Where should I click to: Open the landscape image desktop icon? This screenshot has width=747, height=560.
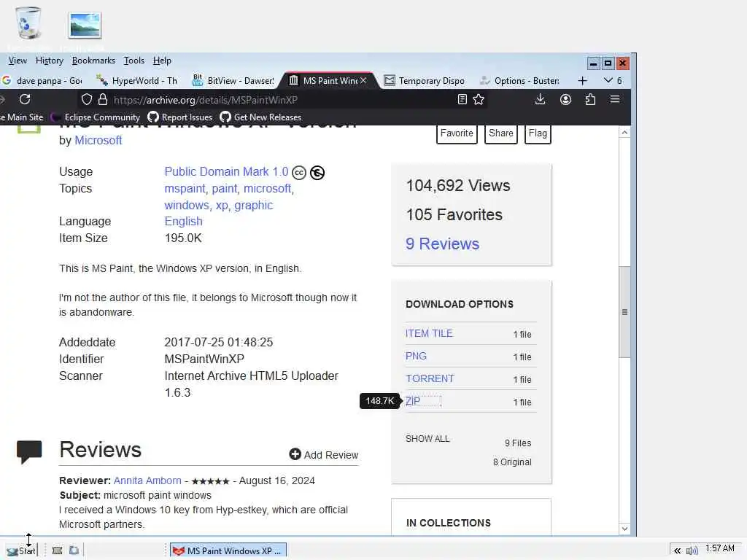tap(85, 25)
